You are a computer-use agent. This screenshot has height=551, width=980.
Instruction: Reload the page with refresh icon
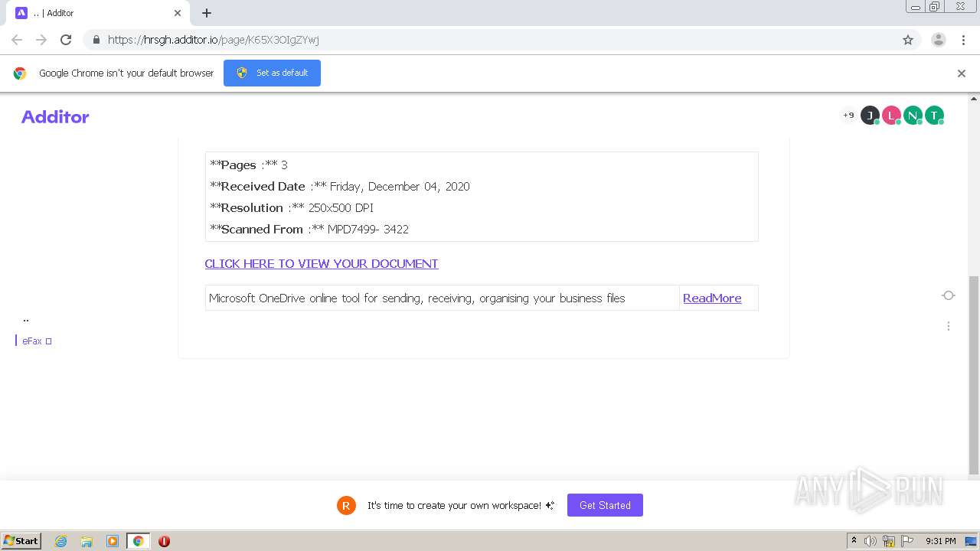pyautogui.click(x=66, y=40)
